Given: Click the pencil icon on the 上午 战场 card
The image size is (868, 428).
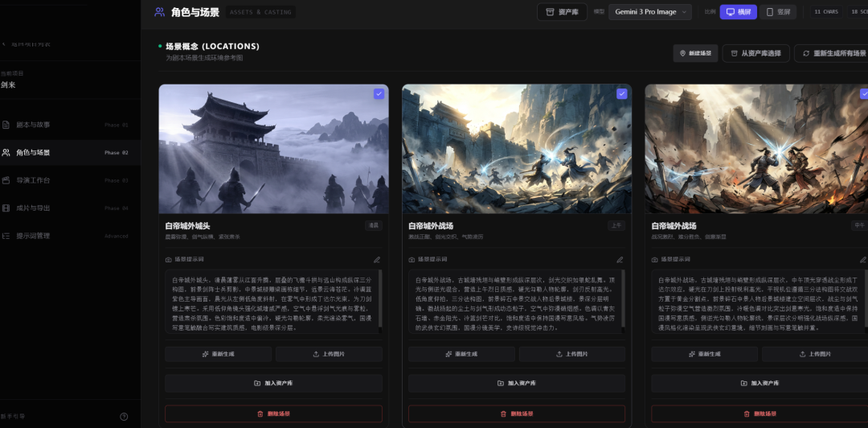Looking at the screenshot, I should [620, 260].
